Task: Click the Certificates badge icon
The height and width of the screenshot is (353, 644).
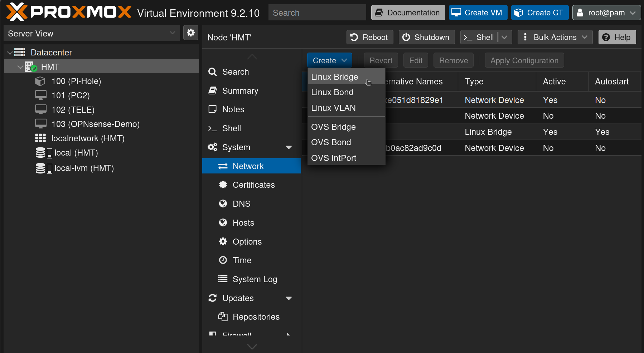Action: click(x=223, y=185)
